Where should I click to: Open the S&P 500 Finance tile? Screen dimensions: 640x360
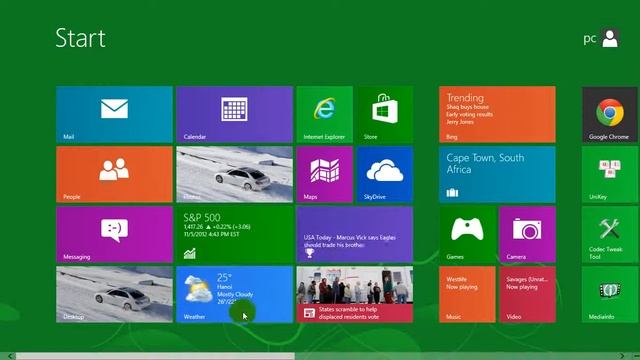235,234
